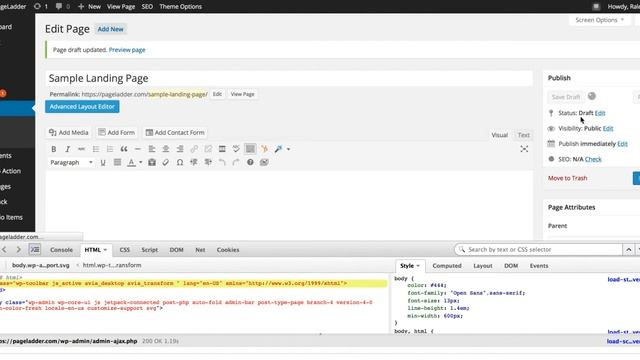The width and height of the screenshot is (640, 360).
Task: Click the SEO Check link
Action: pyautogui.click(x=593, y=159)
